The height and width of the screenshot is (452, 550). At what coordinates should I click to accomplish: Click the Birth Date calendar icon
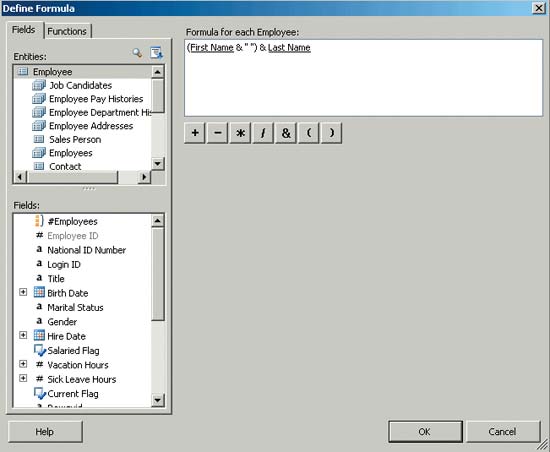click(39, 292)
